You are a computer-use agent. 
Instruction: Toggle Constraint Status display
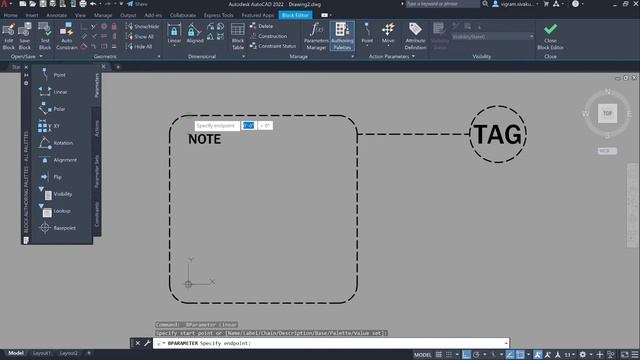click(273, 46)
